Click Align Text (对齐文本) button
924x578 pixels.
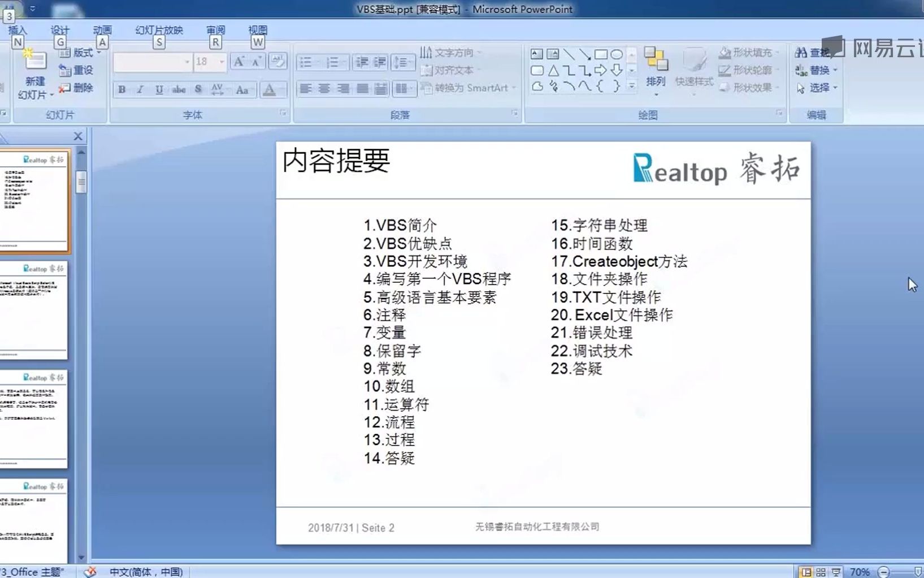[451, 70]
